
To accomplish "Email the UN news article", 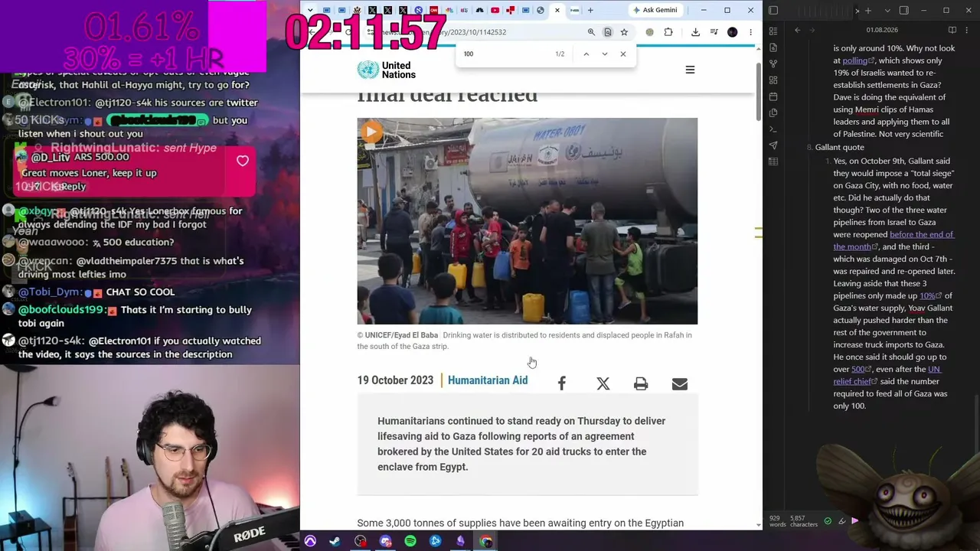I will coord(679,383).
